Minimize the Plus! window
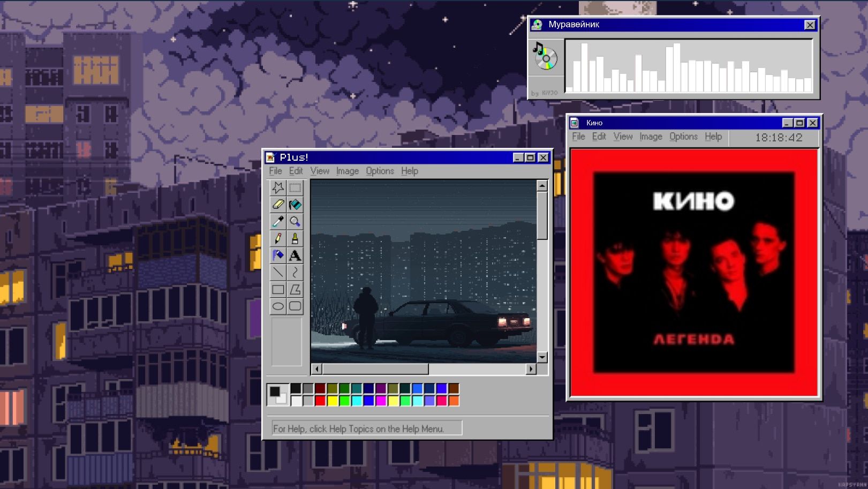Screen dimensions: 868x489 (x=518, y=157)
